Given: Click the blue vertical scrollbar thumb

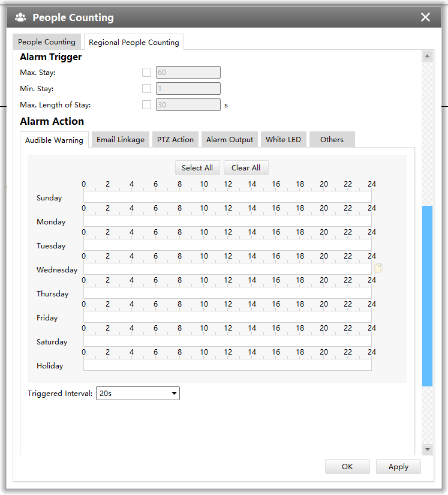Looking at the screenshot, I should click(x=427, y=295).
